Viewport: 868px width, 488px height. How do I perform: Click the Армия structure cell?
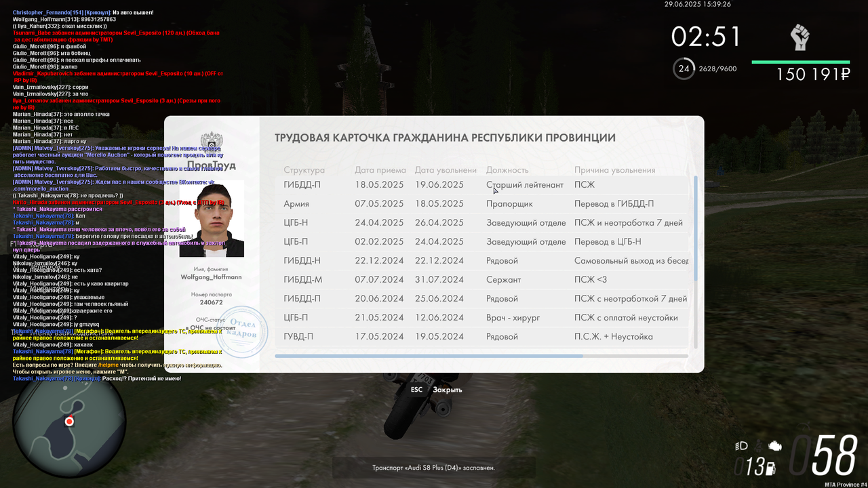point(296,203)
